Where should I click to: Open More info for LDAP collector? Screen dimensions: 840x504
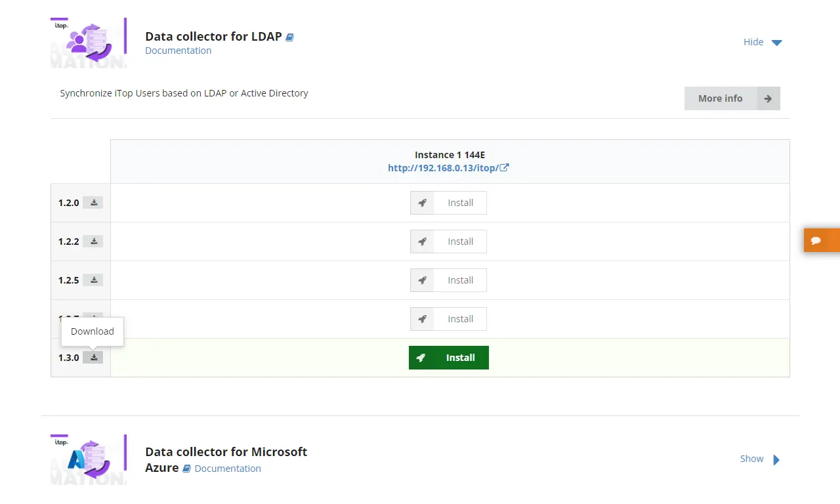(732, 98)
